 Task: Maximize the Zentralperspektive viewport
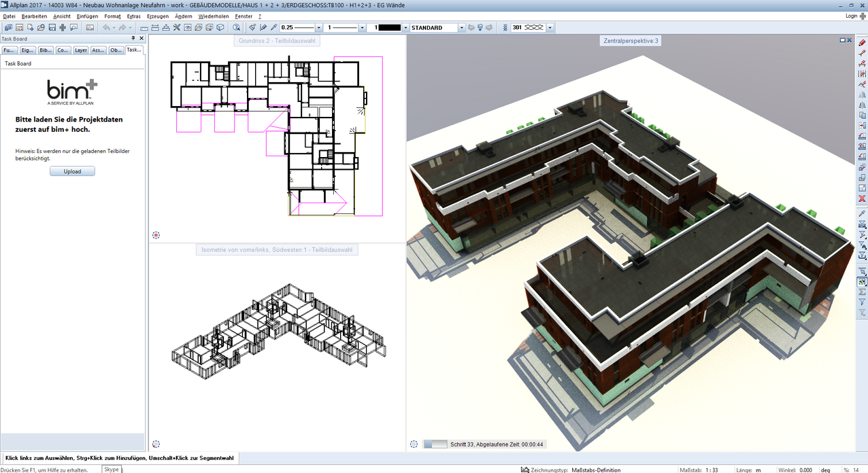pyautogui.click(x=843, y=41)
